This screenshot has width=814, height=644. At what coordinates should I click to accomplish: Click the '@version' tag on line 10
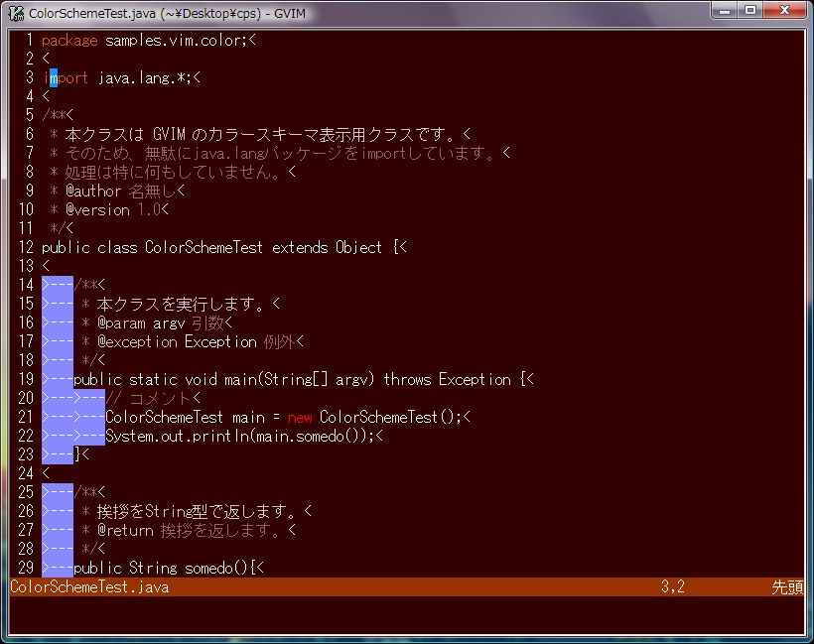coord(97,210)
